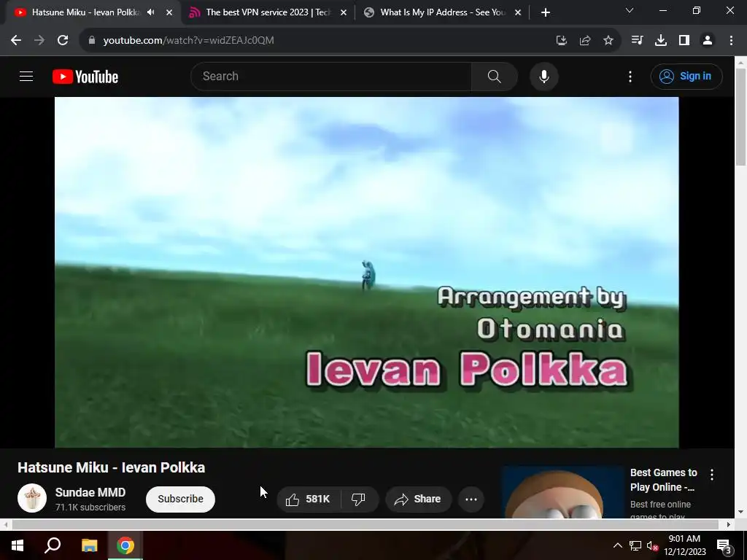Open the YouTube guide hamburger menu
The width and height of the screenshot is (747, 560).
coord(26,76)
